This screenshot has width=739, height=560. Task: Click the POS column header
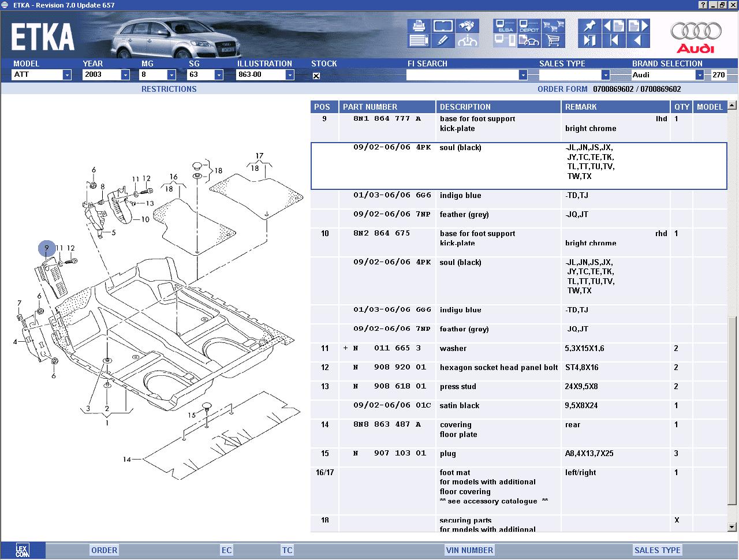[x=324, y=107]
